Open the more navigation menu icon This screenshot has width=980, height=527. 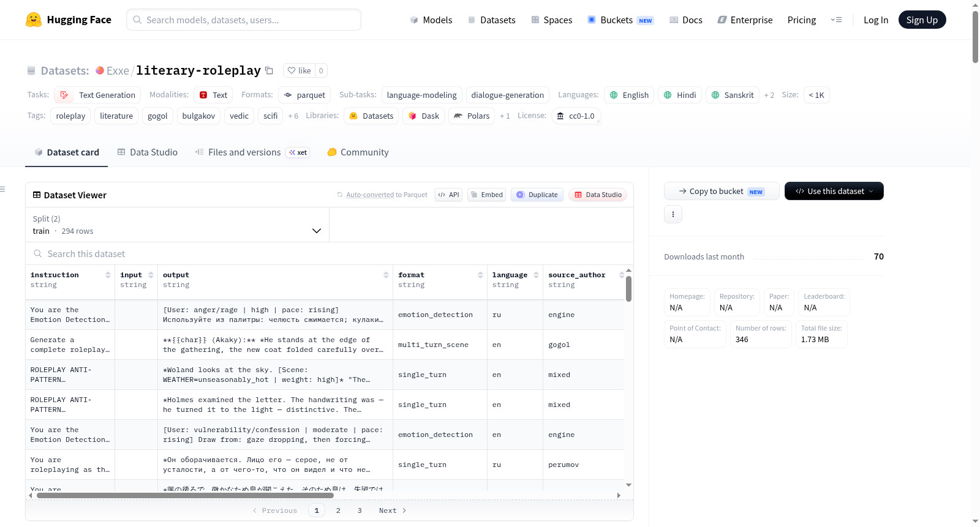pyautogui.click(x=836, y=20)
